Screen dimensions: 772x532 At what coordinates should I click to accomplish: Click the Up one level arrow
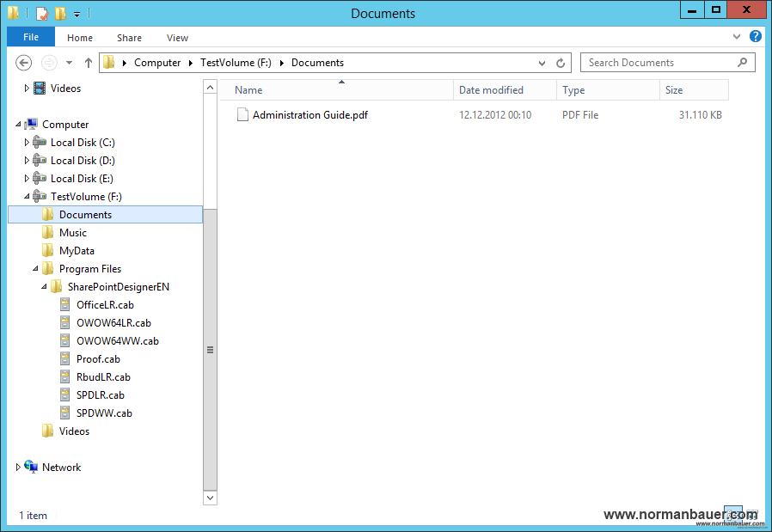[89, 63]
